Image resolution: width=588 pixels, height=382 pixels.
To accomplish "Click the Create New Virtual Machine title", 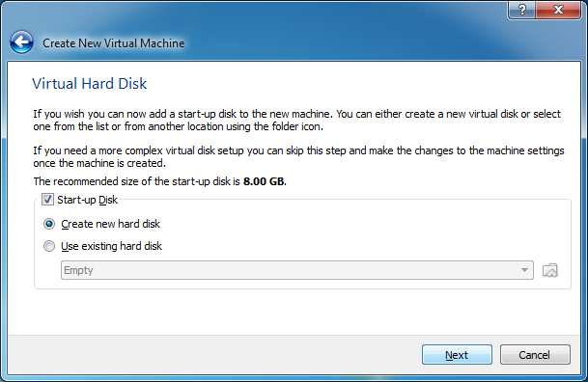I will (114, 43).
